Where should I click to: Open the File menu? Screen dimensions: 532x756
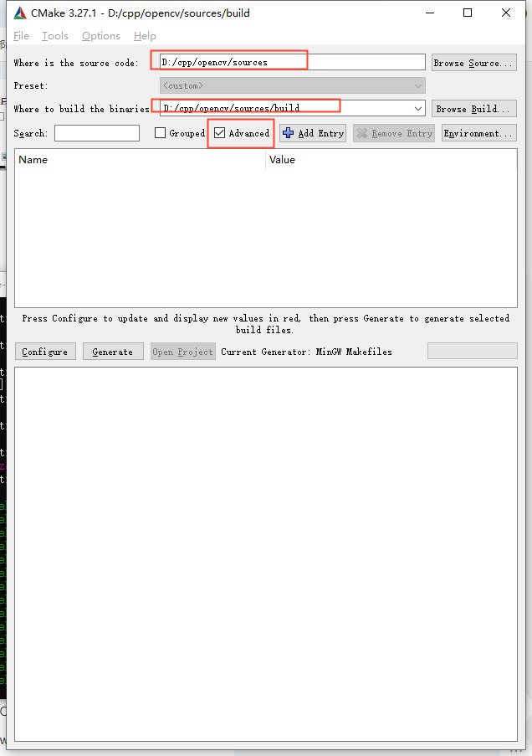tap(21, 36)
